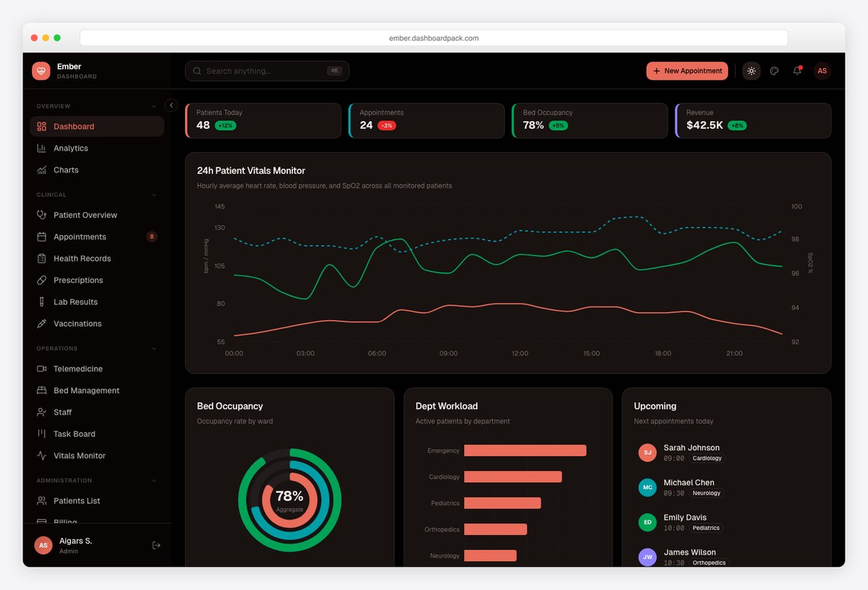Click the Patients List people icon

pyautogui.click(x=42, y=500)
